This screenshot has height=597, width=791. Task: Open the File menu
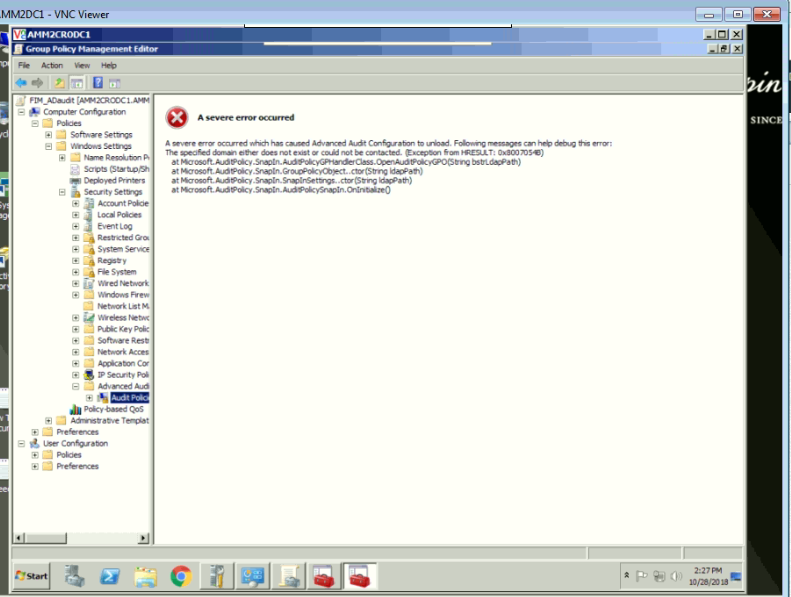[x=24, y=65]
